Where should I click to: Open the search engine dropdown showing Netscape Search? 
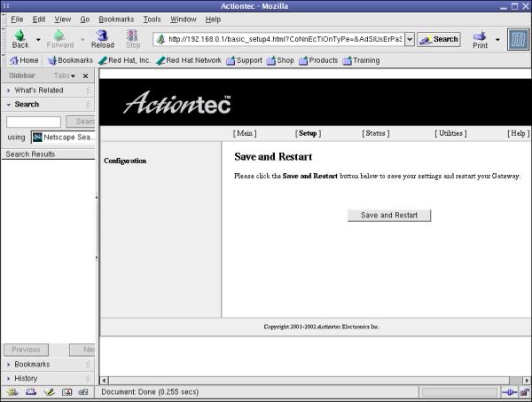click(64, 138)
